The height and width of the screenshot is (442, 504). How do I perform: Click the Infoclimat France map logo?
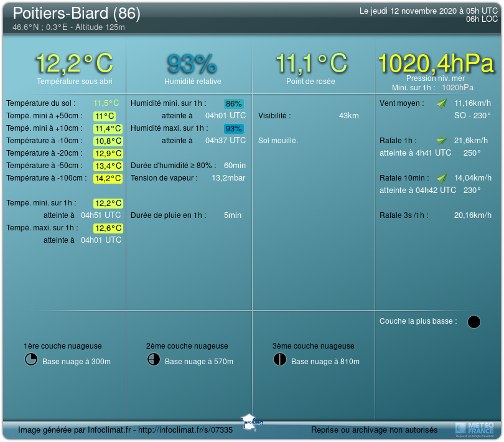click(251, 422)
